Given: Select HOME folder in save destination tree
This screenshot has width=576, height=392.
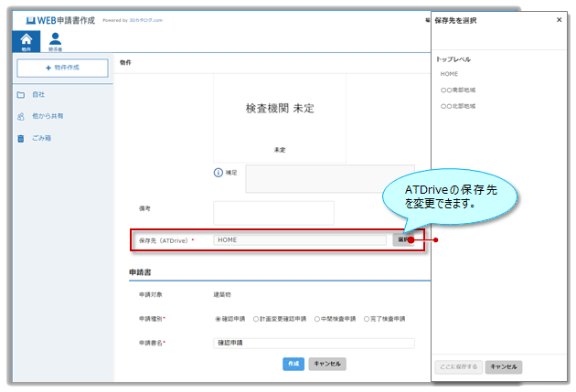Looking at the screenshot, I should pyautogui.click(x=449, y=74).
